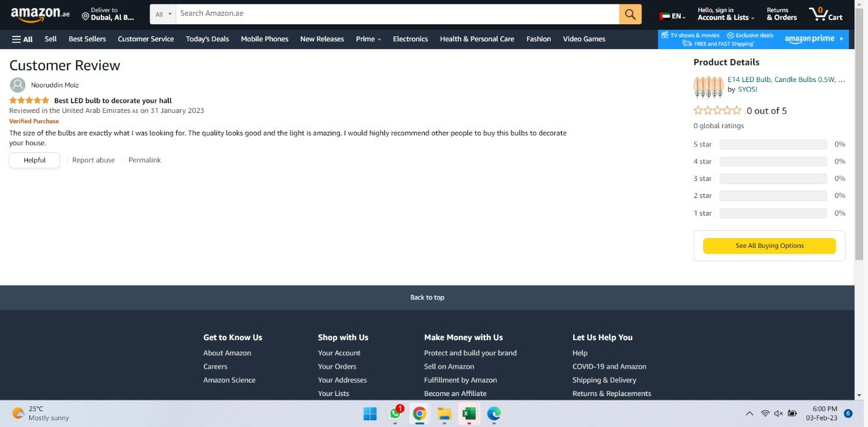Open Mobile Phones category
The height and width of the screenshot is (427, 868).
pos(264,39)
